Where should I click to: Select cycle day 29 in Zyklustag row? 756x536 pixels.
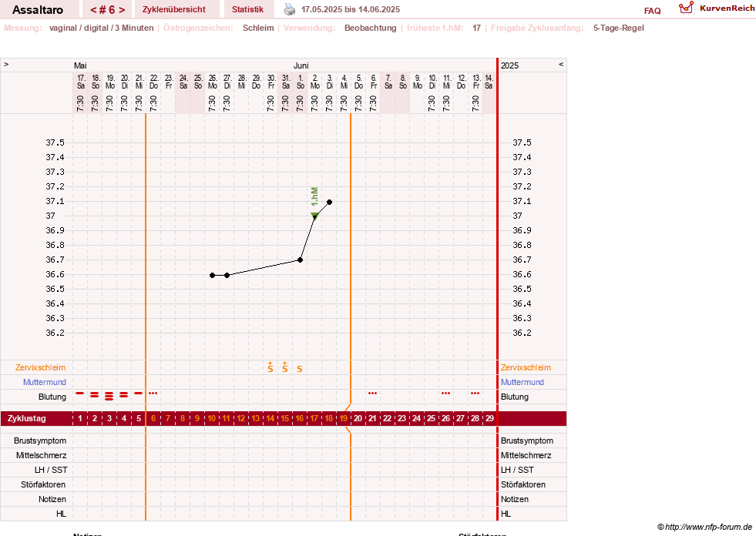click(x=489, y=418)
